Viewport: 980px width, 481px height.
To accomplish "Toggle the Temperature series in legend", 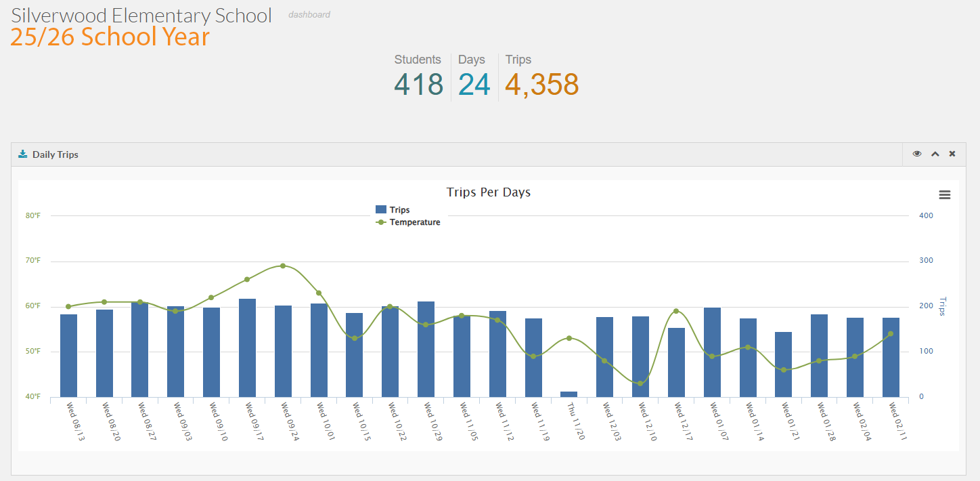I will 414,222.
